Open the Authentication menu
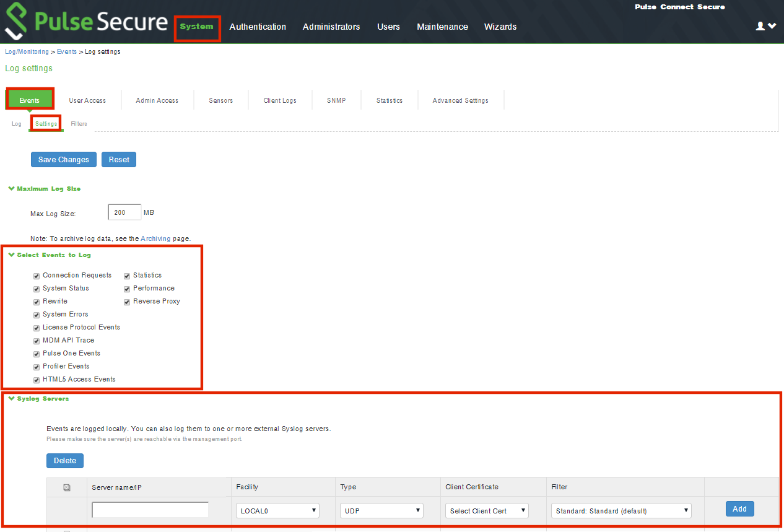Image resolution: width=784 pixels, height=532 pixels. [258, 27]
